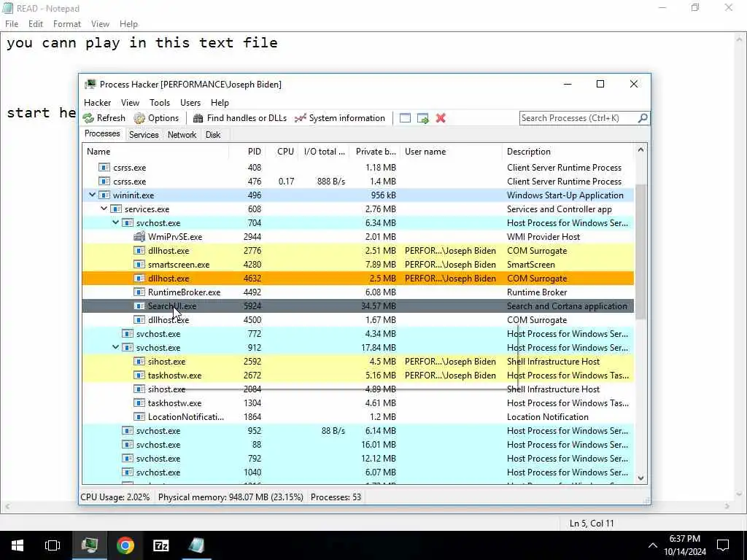Click the wininit.exe process icon
Viewport: 747px width, 560px height.
(104, 195)
